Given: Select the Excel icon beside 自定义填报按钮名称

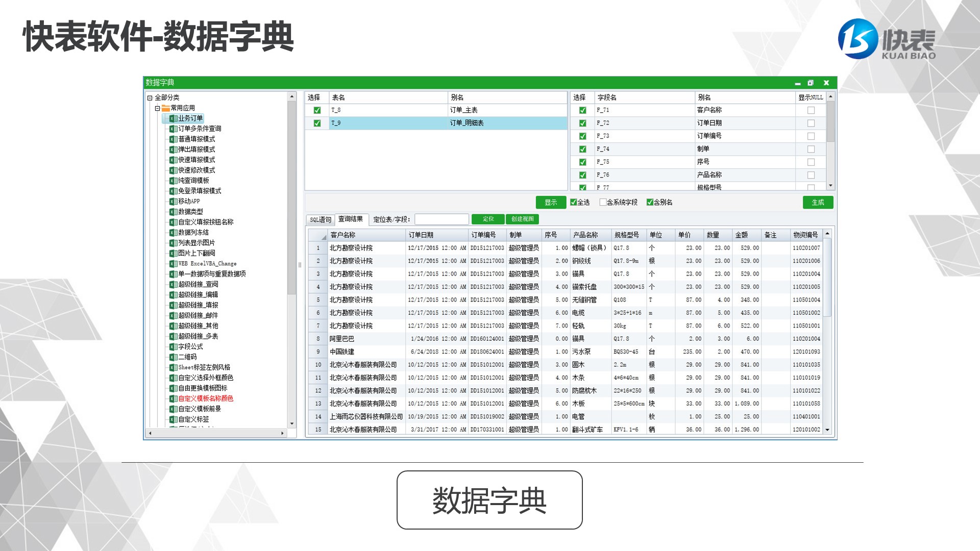Looking at the screenshot, I should click(174, 222).
